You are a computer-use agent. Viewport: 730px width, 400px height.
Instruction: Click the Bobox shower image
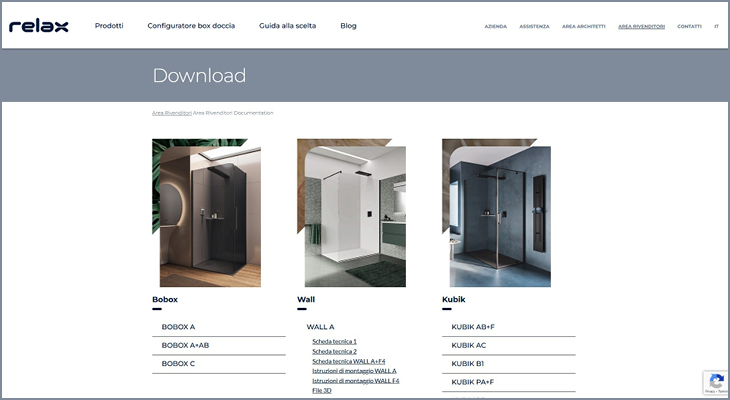tap(206, 213)
